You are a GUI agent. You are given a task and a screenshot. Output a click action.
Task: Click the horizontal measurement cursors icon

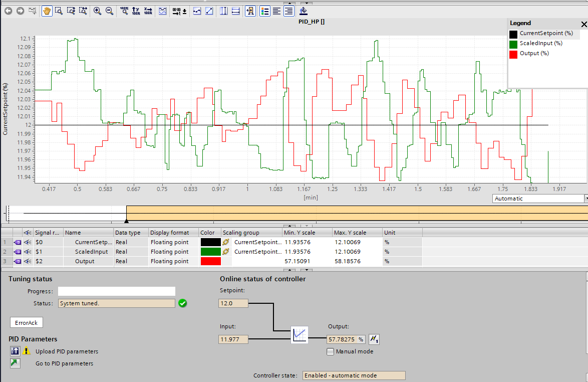coord(236,11)
